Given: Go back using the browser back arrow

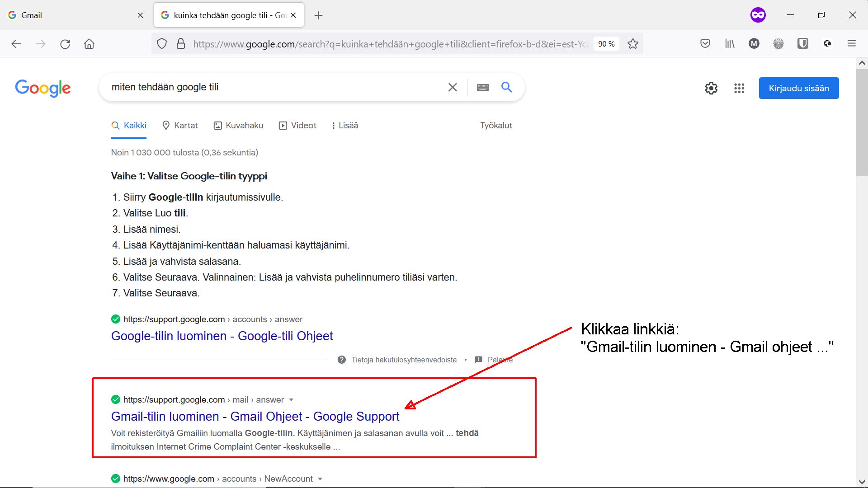Looking at the screenshot, I should pos(16,44).
